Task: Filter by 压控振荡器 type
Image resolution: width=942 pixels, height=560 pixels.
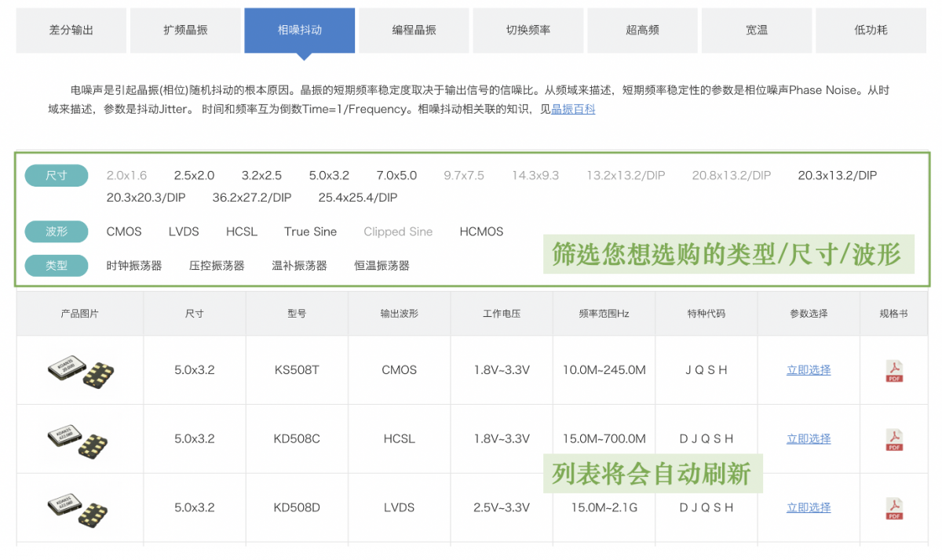Action: [x=217, y=266]
